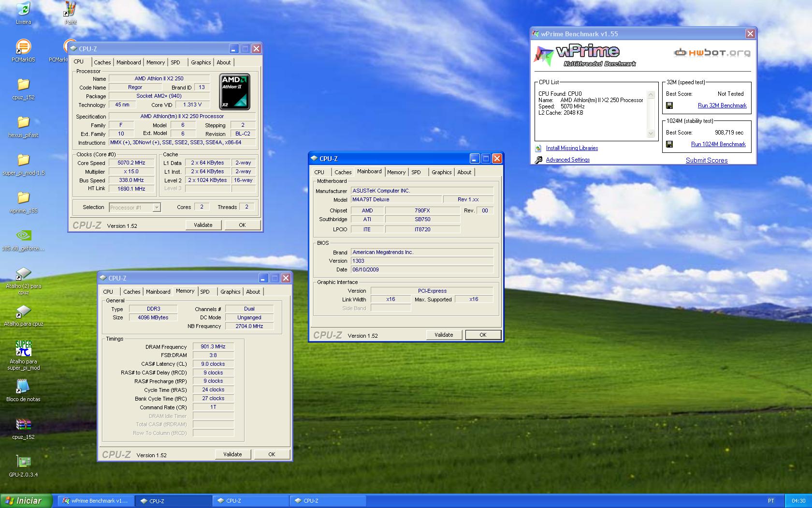The width and height of the screenshot is (812, 508).
Task: Open Advanced Settings link in wPrime
Action: [568, 160]
